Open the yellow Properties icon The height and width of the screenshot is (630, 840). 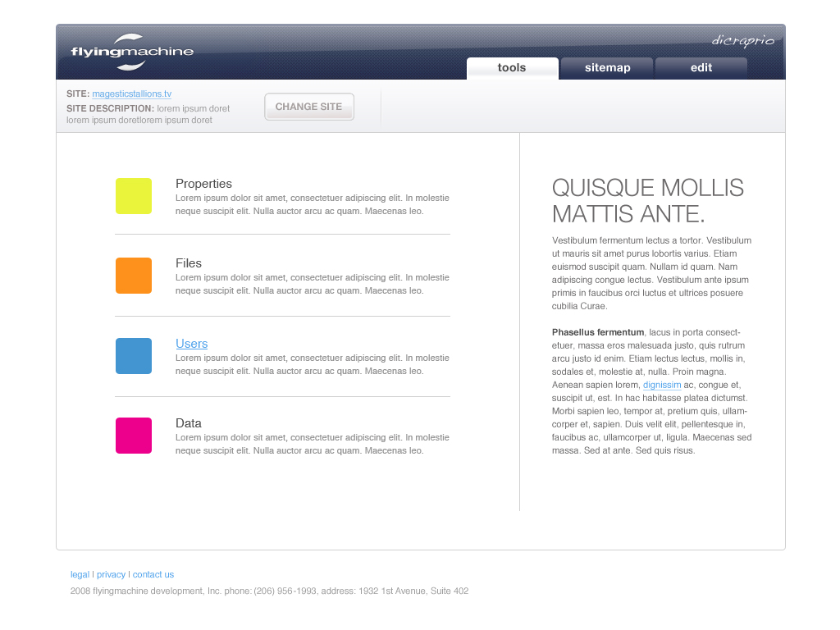coord(134,196)
